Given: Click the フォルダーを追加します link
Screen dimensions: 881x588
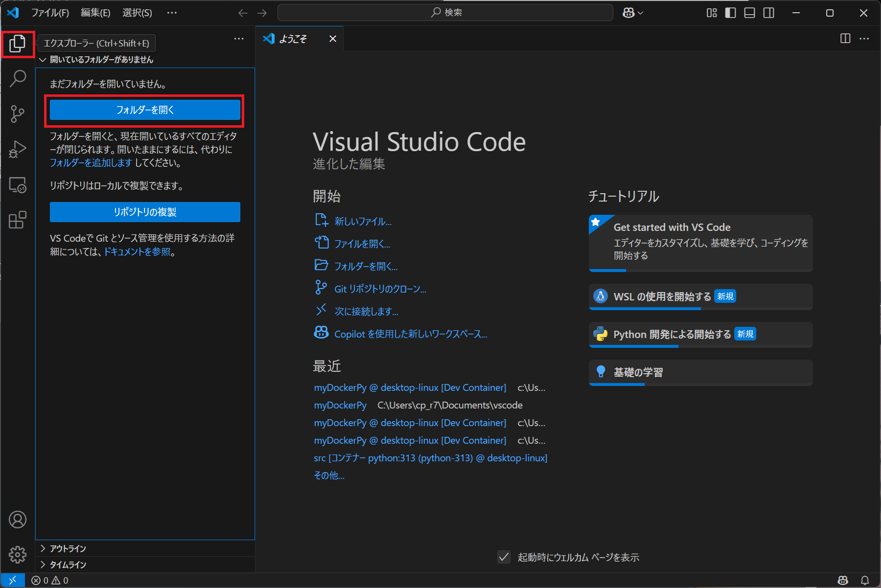Looking at the screenshot, I should [x=91, y=163].
